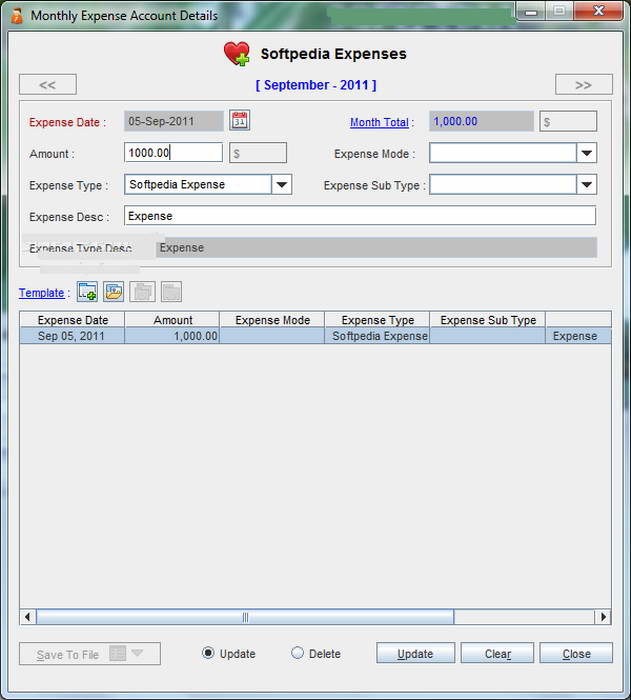The height and width of the screenshot is (700, 631).
Task: Sort by the Expense Date column header
Action: click(72, 320)
